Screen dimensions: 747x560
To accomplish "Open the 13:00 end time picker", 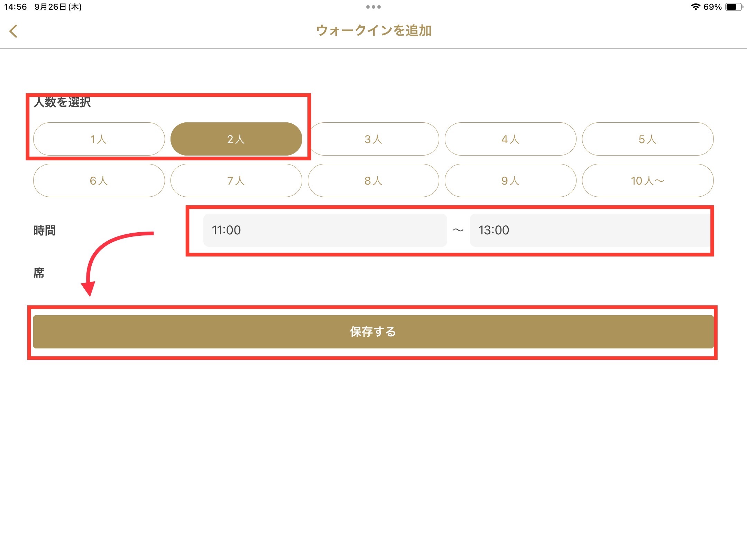I will pos(590,230).
